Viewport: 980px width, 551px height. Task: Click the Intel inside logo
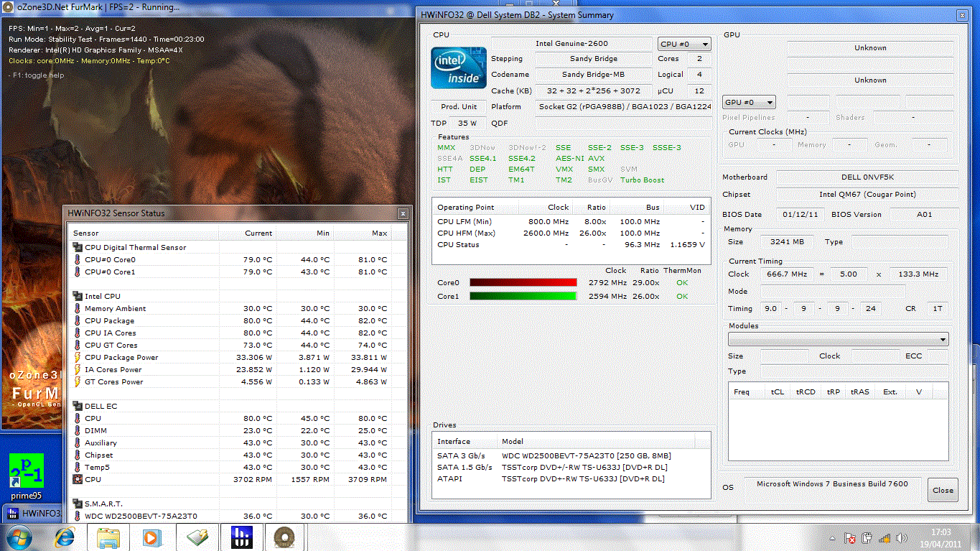pyautogui.click(x=459, y=69)
